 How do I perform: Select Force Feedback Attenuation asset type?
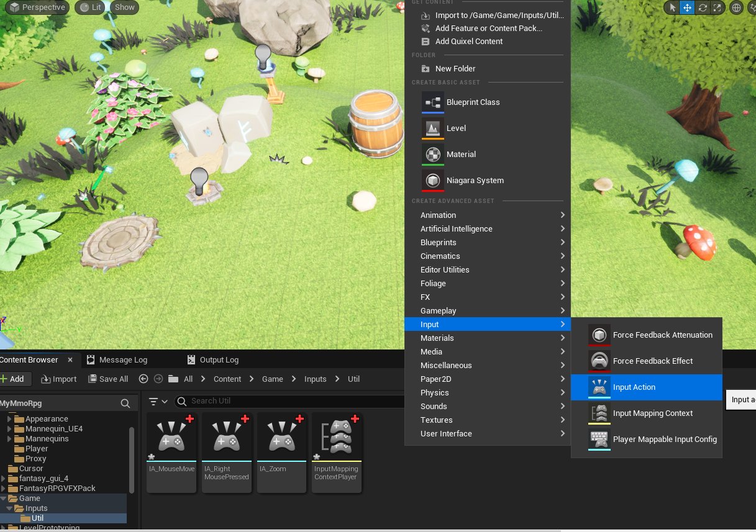[647, 335]
